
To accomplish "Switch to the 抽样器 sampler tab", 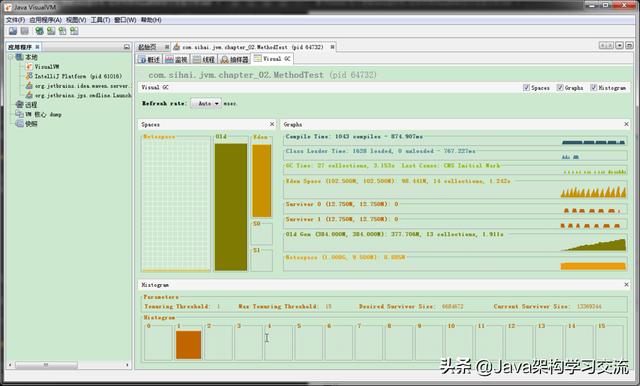I will click(x=234, y=60).
